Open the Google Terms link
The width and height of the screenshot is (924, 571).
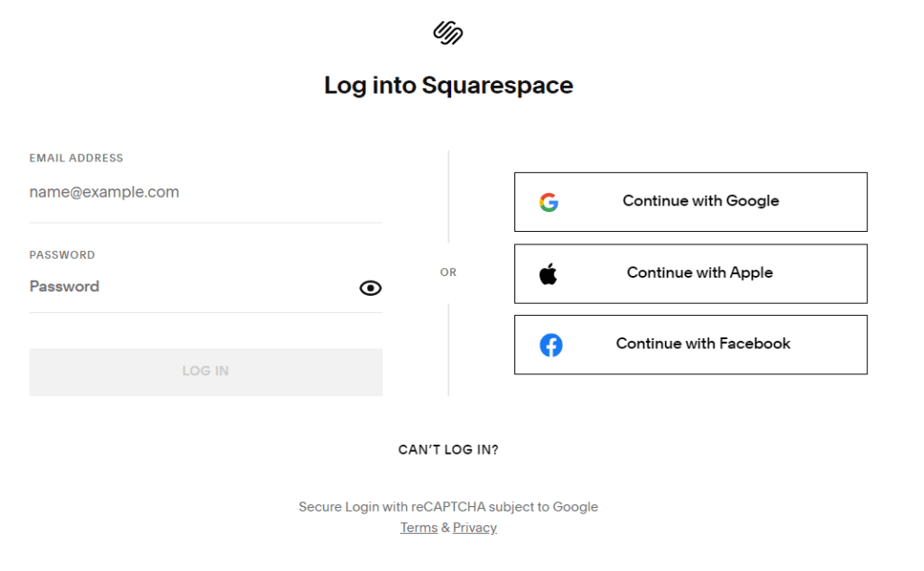tap(419, 528)
